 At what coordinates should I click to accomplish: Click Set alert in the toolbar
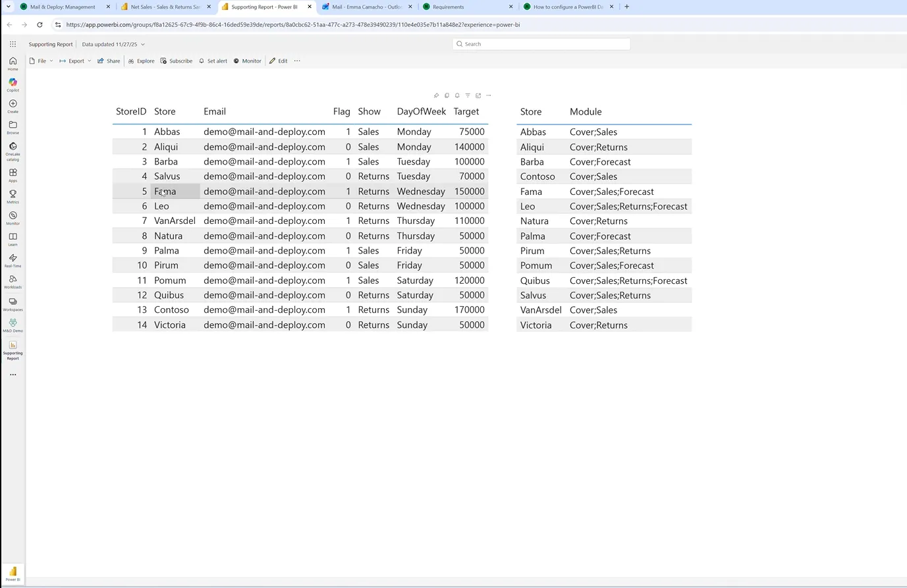point(213,61)
